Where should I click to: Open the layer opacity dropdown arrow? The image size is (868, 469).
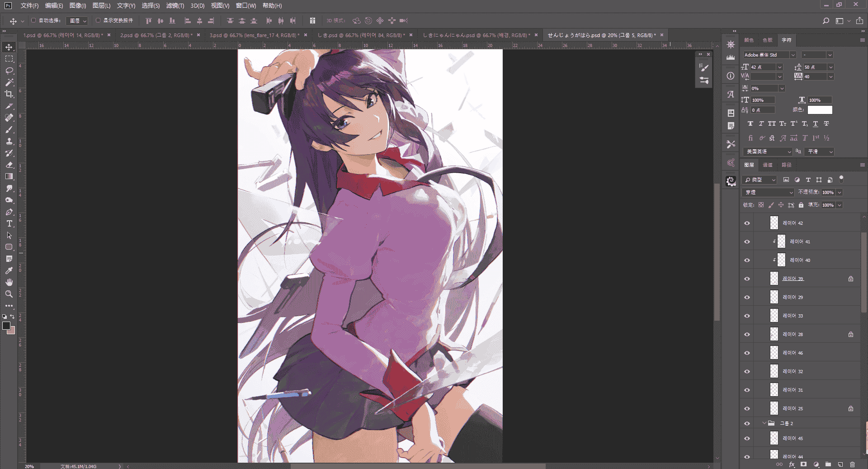tap(840, 192)
